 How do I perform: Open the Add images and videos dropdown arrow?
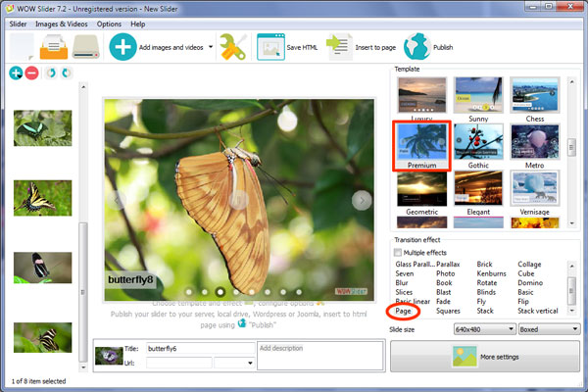coord(211,47)
